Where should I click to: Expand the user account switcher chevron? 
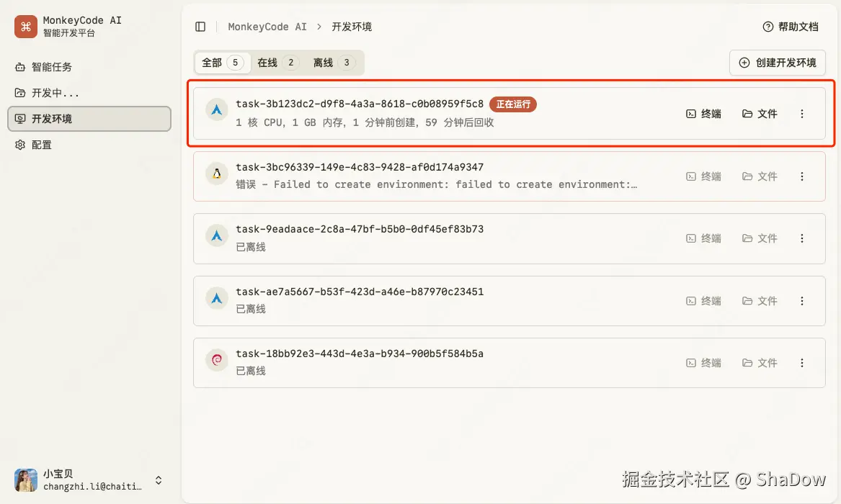(x=159, y=480)
